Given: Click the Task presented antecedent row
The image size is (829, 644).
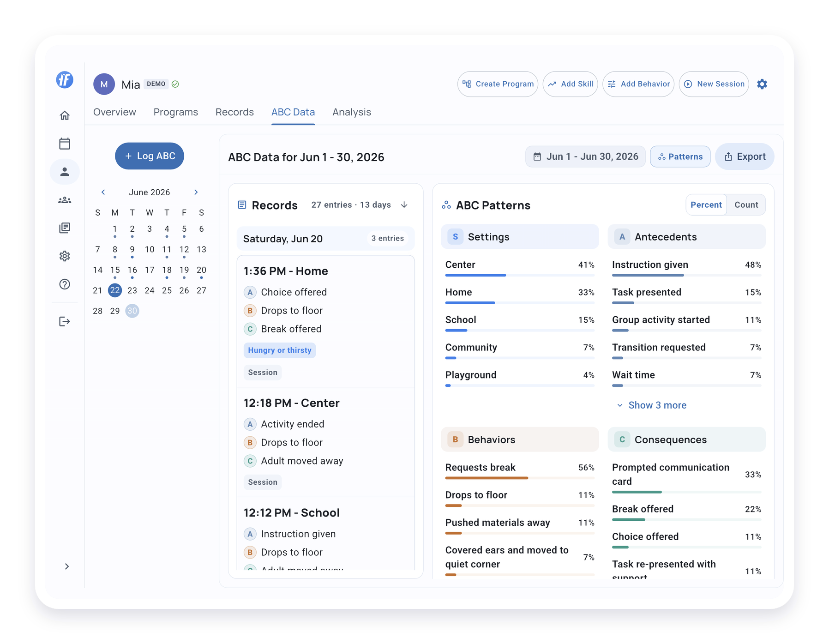Looking at the screenshot, I should coord(686,296).
